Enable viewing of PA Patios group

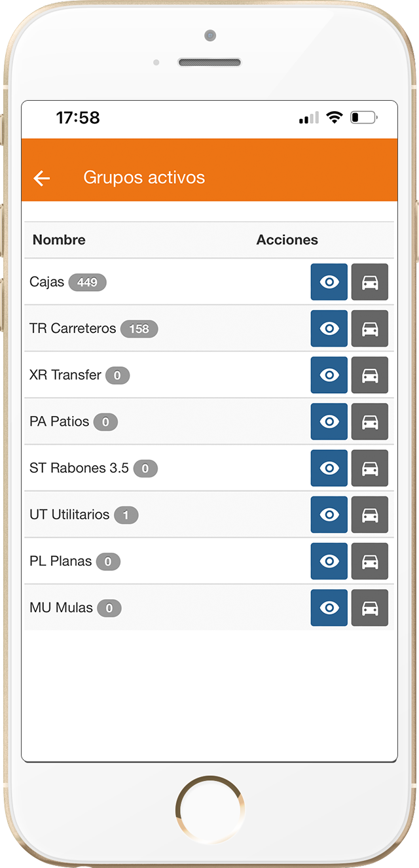point(329,421)
